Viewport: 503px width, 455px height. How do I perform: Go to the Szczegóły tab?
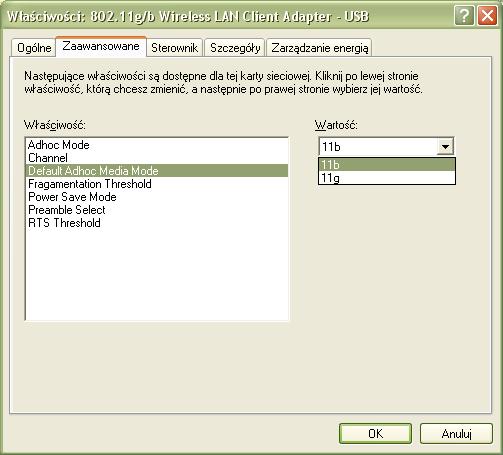(x=235, y=48)
